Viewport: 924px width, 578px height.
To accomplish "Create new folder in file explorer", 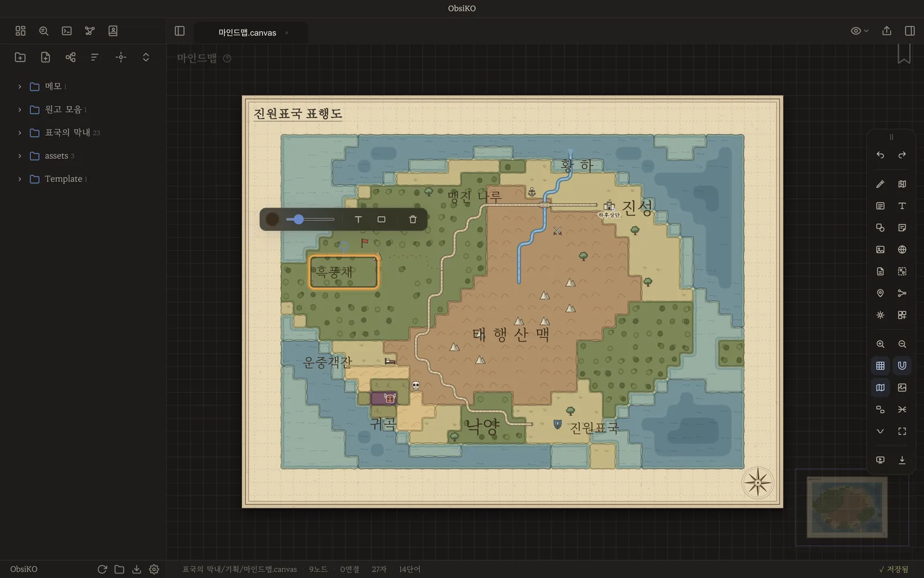I will click(x=20, y=57).
